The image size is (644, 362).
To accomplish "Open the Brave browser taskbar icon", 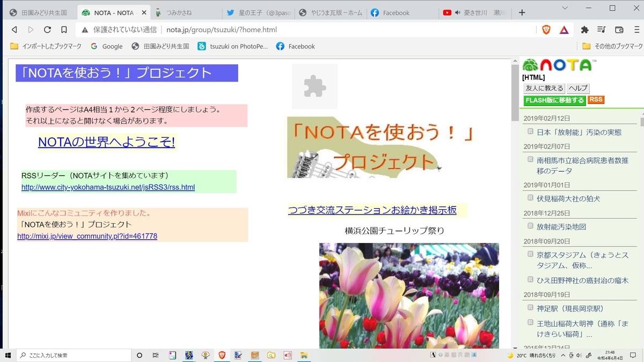I will pyautogui.click(x=222, y=355).
